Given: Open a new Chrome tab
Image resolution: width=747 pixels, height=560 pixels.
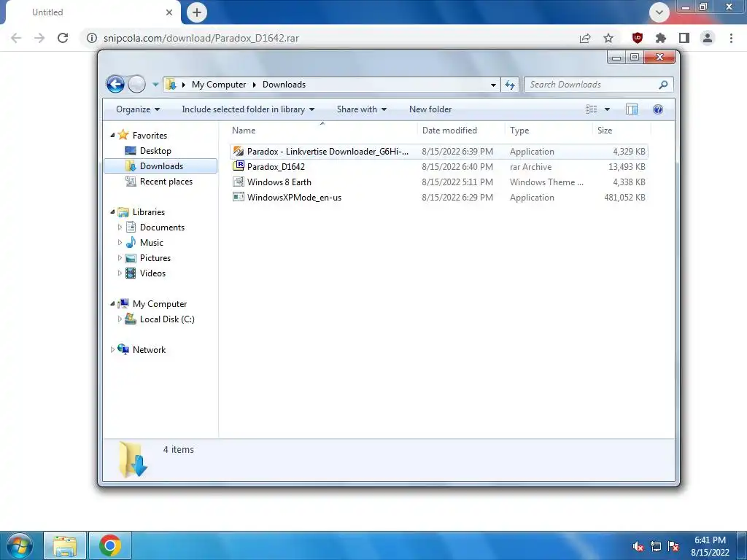Looking at the screenshot, I should pyautogui.click(x=197, y=12).
